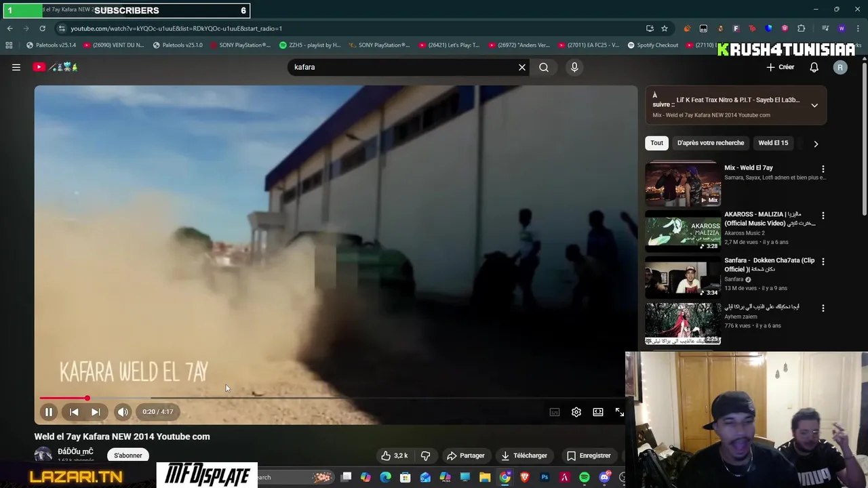Click the Enregistrer button

(589, 455)
